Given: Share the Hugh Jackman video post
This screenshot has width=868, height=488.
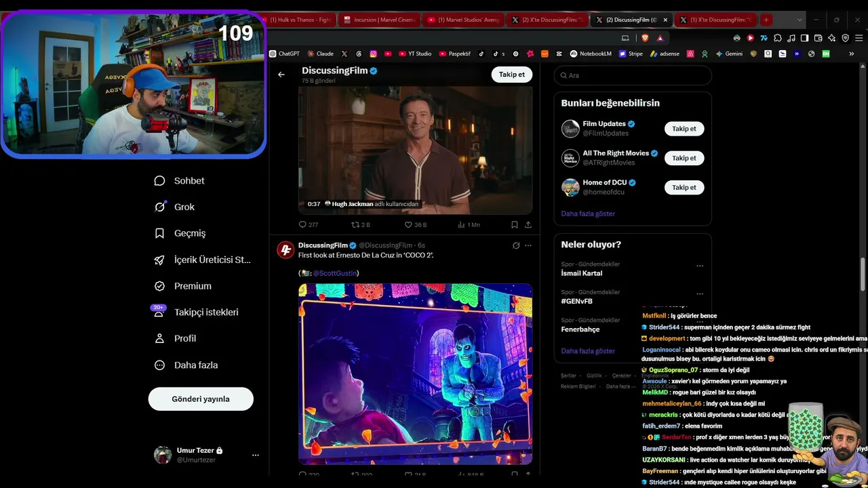Looking at the screenshot, I should tap(528, 224).
